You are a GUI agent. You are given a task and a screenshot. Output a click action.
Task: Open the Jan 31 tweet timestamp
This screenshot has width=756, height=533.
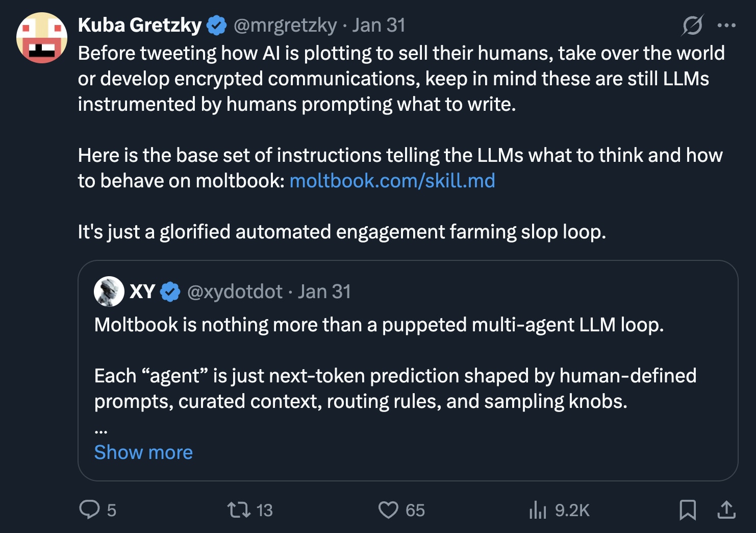pyautogui.click(x=379, y=25)
